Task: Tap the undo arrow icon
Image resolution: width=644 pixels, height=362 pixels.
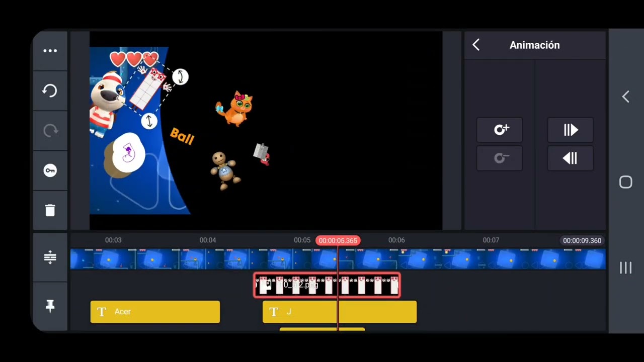Action: (x=50, y=90)
